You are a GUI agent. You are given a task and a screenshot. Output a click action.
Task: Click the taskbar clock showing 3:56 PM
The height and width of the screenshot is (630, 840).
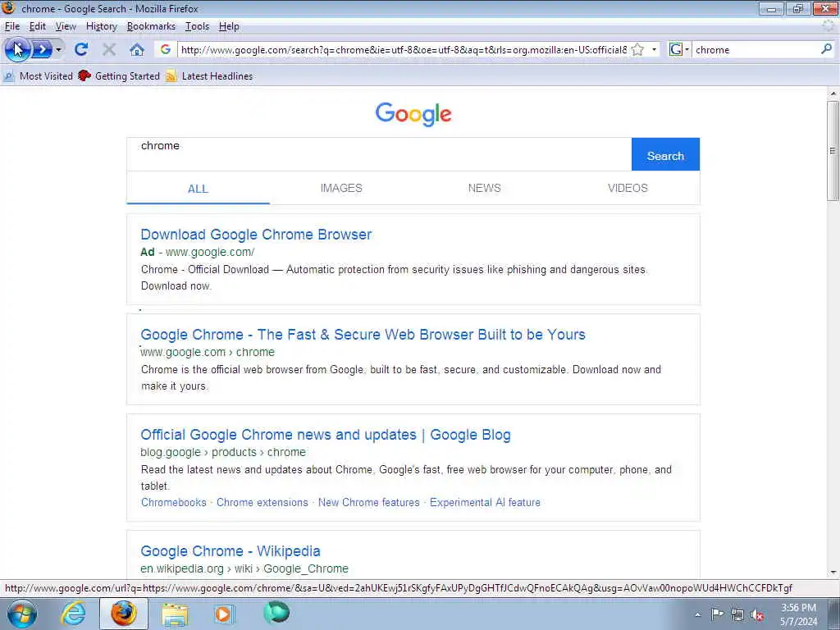pyautogui.click(x=799, y=614)
